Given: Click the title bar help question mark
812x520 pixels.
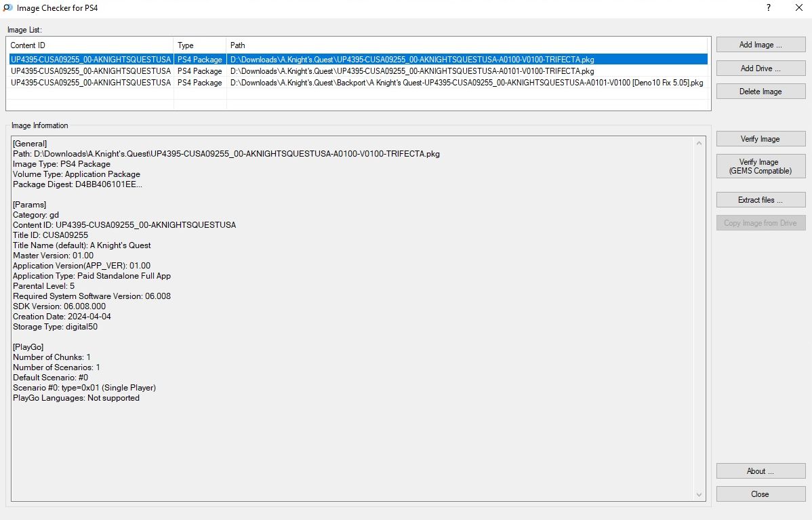Looking at the screenshot, I should 769,8.
